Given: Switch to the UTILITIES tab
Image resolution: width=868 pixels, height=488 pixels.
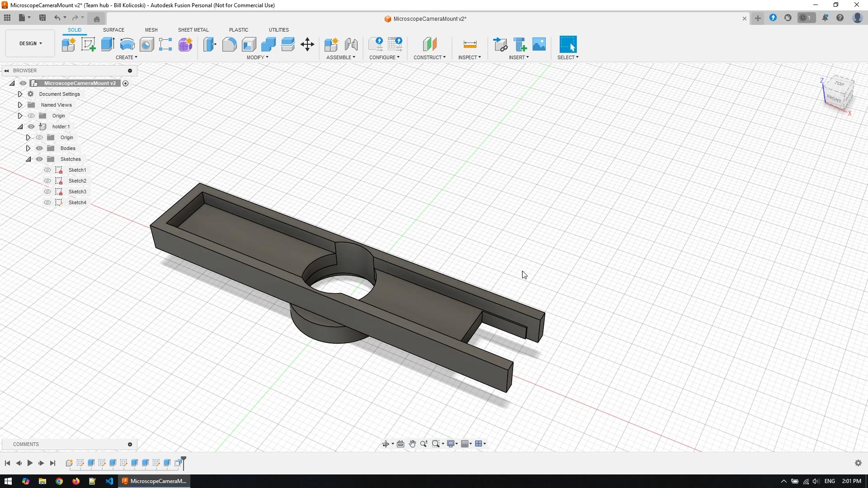Looking at the screenshot, I should tap(278, 30).
